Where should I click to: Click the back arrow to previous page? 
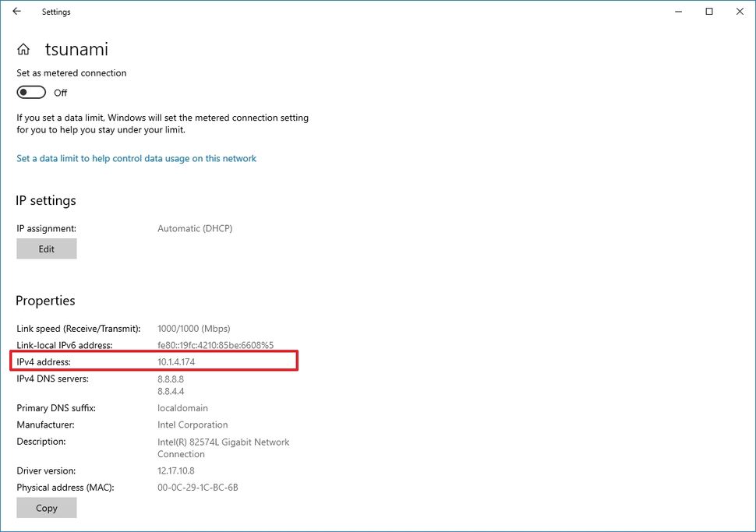[16, 12]
